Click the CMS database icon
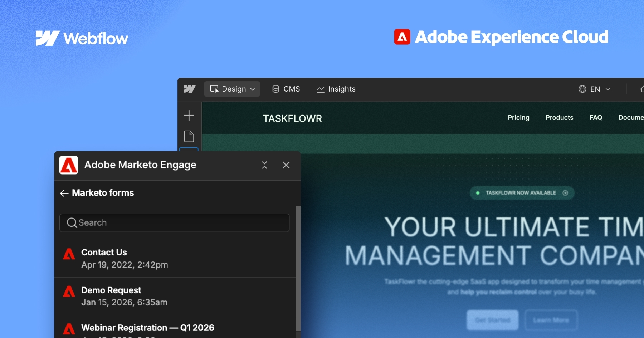Viewport: 644px width, 338px height. pos(275,89)
